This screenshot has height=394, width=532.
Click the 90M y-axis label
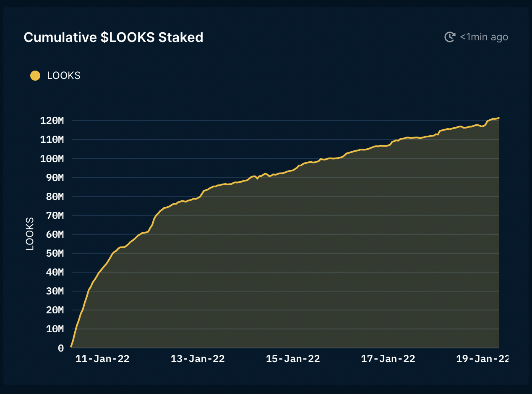pyautogui.click(x=55, y=178)
